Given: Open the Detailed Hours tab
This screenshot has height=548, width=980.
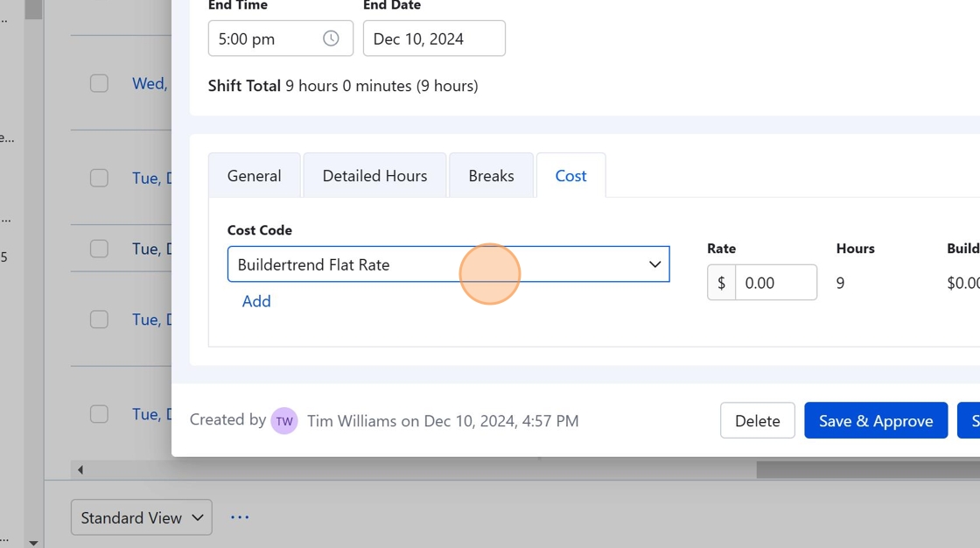Looking at the screenshot, I should 374,176.
